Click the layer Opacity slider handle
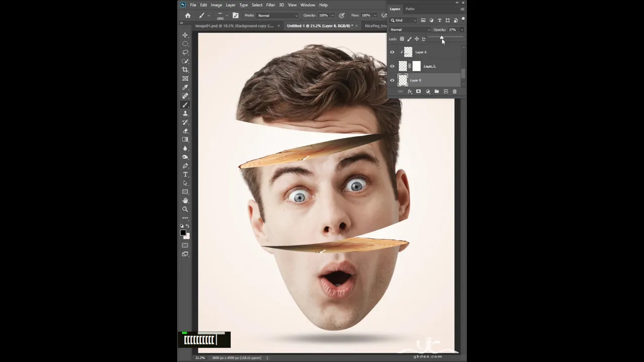The width and height of the screenshot is (644, 362). [x=442, y=38]
